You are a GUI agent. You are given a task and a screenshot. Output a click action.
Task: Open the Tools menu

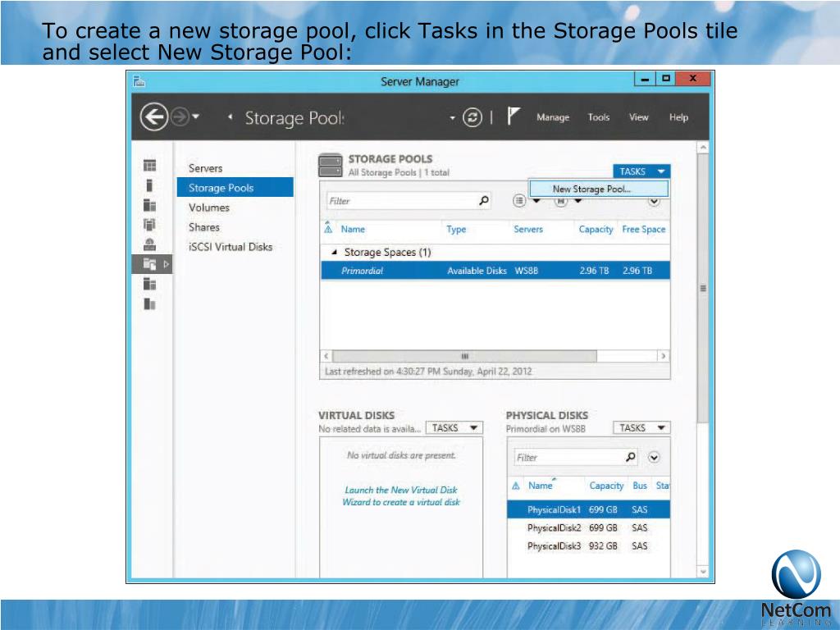coord(598,117)
